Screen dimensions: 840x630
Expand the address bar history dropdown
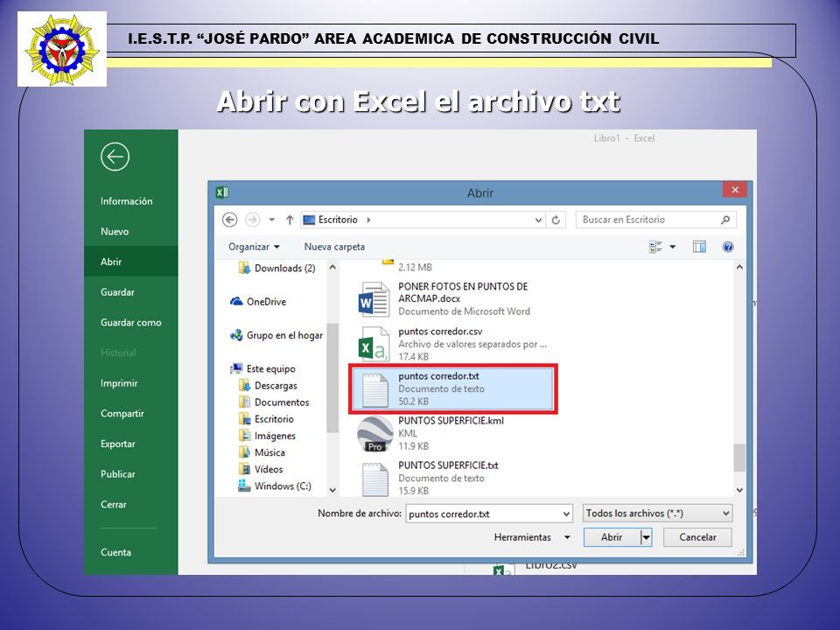[x=538, y=220]
